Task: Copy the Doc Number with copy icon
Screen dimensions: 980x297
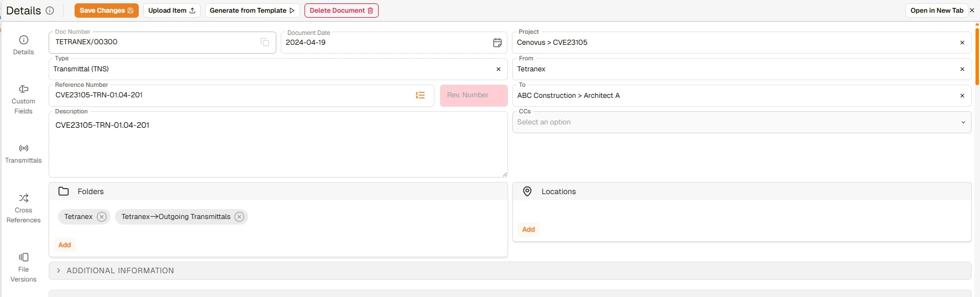Action: pos(265,43)
